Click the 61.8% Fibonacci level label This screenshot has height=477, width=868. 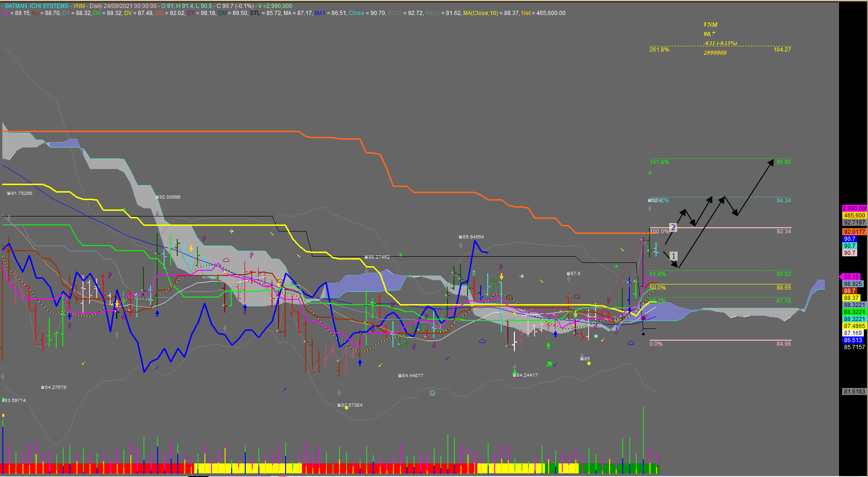coord(657,274)
